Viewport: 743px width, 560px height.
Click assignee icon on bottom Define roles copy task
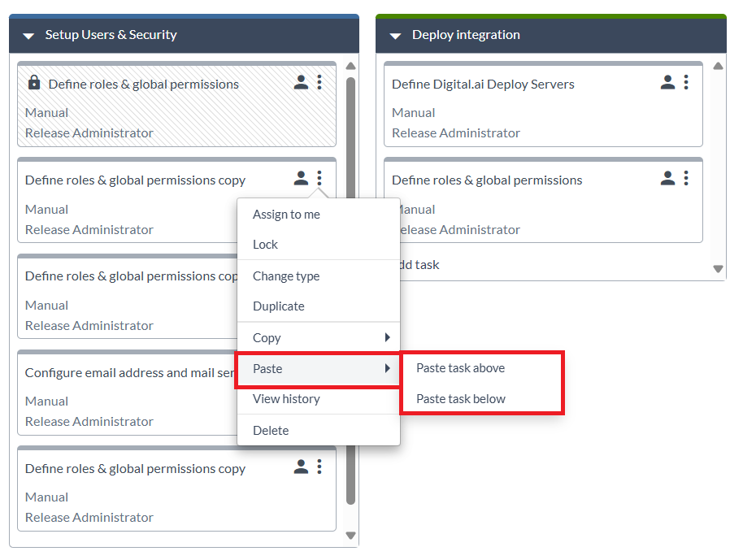[x=301, y=467]
